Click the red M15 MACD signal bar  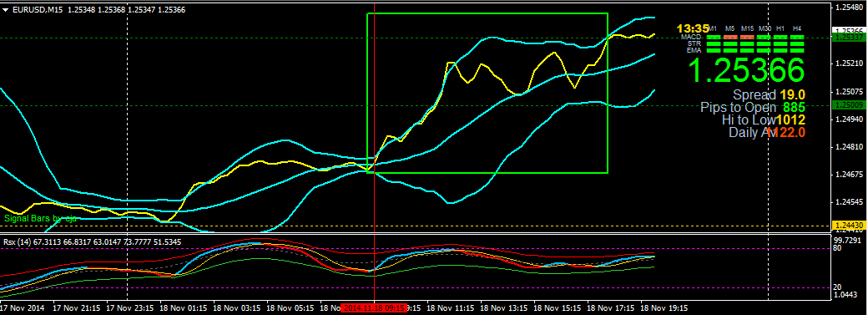tap(747, 37)
